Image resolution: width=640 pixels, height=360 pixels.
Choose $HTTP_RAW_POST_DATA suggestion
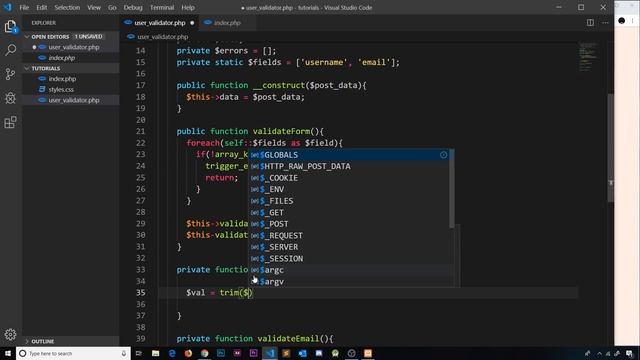tap(349, 166)
